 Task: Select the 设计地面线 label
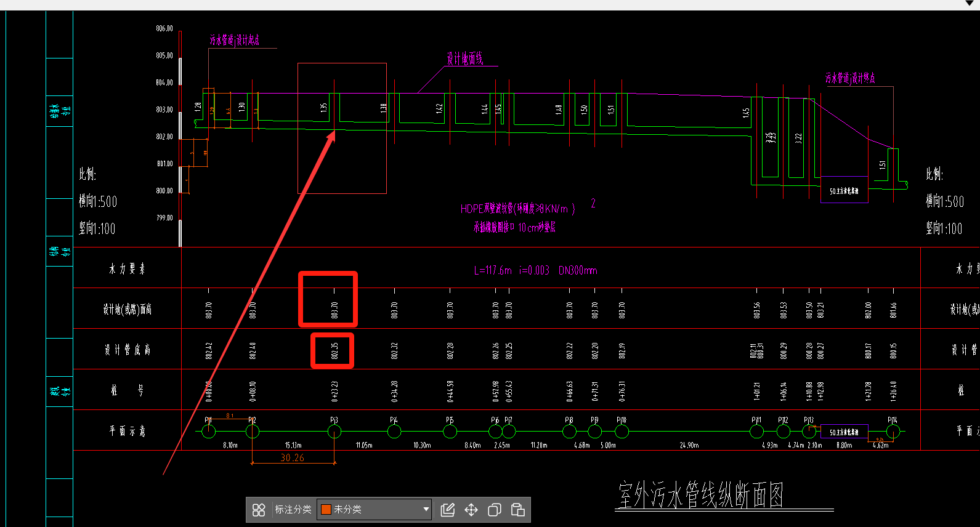point(465,59)
